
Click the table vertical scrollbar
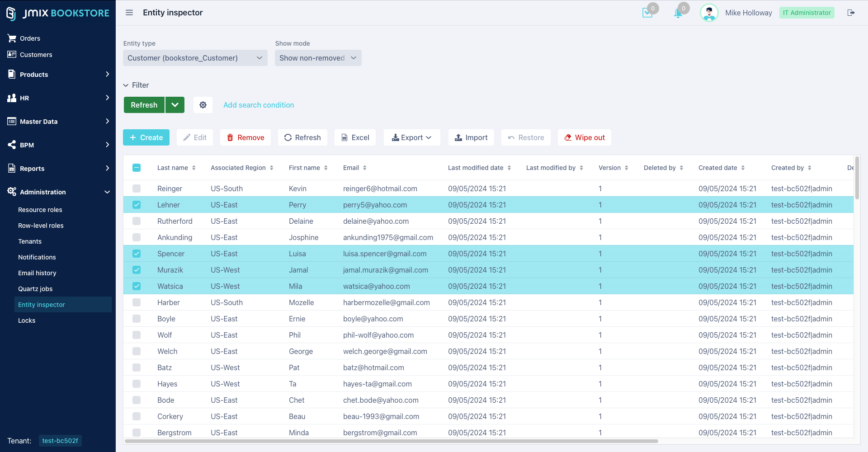(857, 178)
